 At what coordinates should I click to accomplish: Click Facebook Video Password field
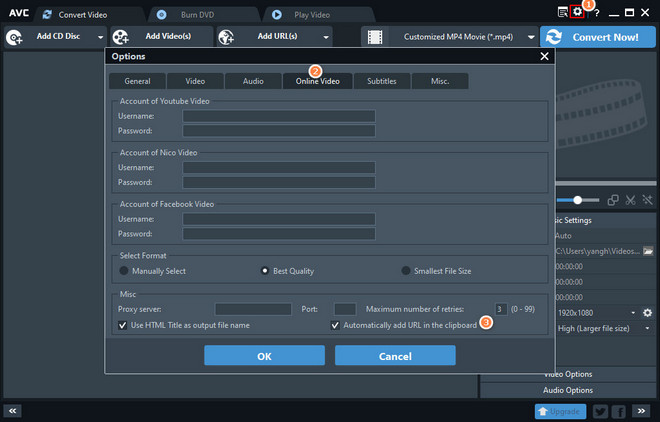coord(279,234)
